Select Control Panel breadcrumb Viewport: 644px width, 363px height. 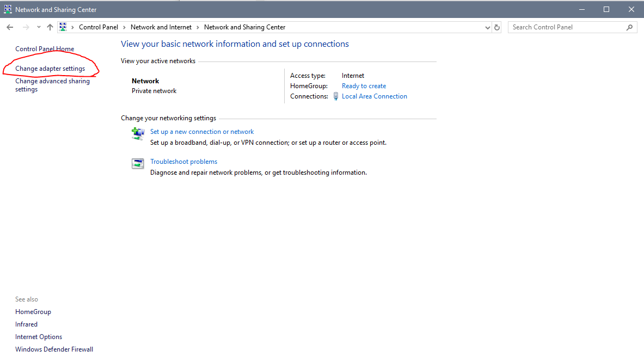98,27
